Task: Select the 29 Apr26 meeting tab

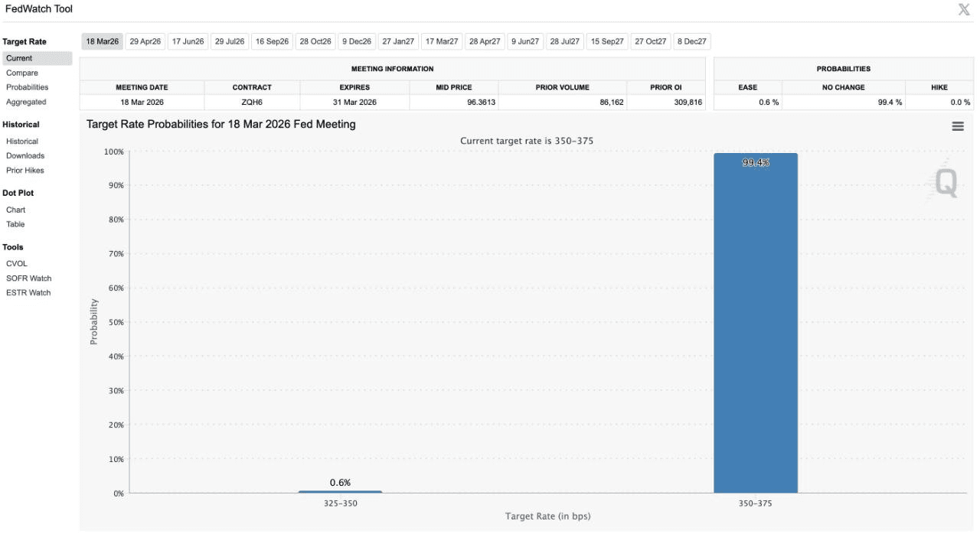Action: pyautogui.click(x=145, y=41)
